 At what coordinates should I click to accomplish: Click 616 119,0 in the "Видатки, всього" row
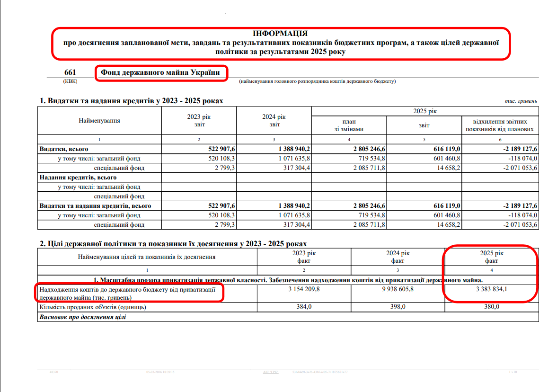point(447,149)
